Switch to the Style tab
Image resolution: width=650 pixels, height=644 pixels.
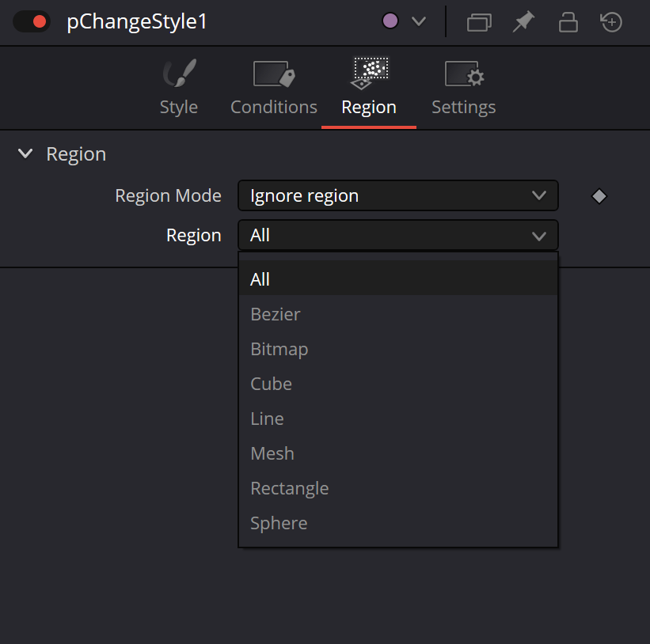click(179, 87)
